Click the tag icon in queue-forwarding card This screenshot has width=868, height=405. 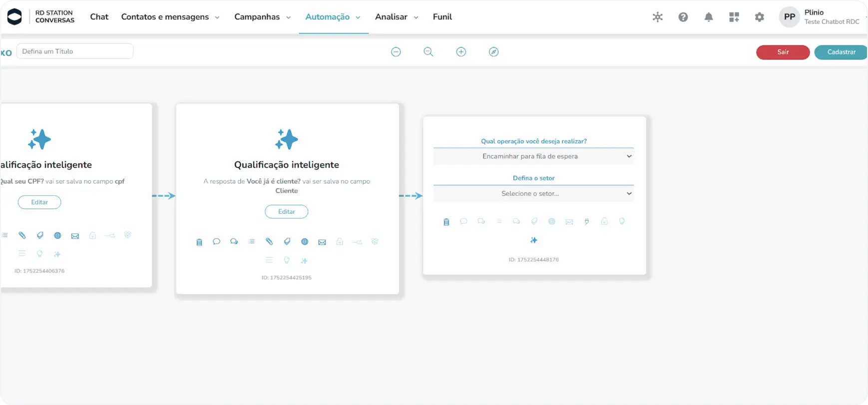coord(534,221)
